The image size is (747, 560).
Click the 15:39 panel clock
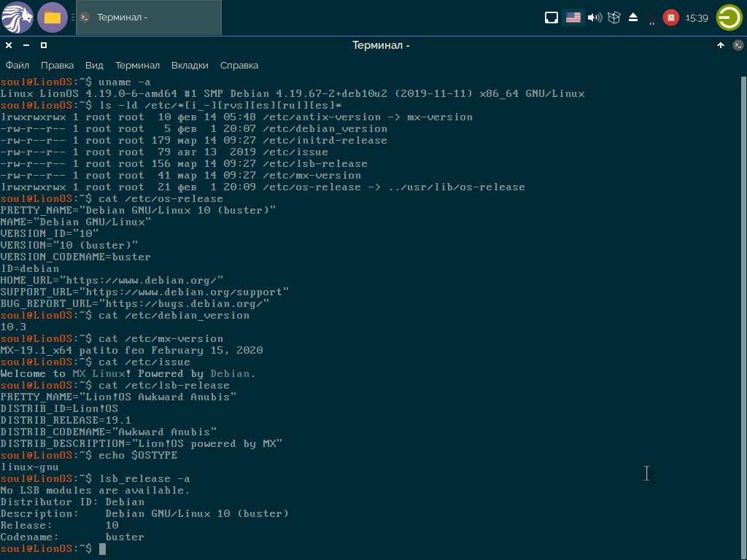[697, 18]
